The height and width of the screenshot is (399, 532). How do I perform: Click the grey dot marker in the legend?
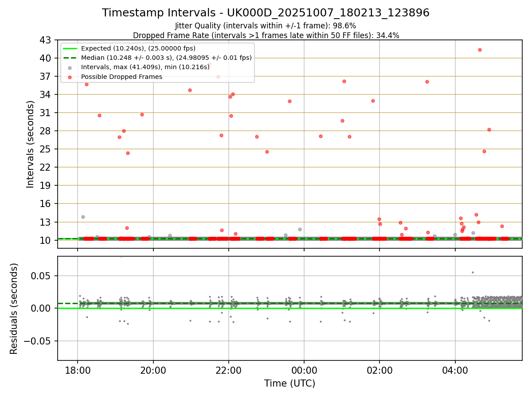click(x=70, y=67)
